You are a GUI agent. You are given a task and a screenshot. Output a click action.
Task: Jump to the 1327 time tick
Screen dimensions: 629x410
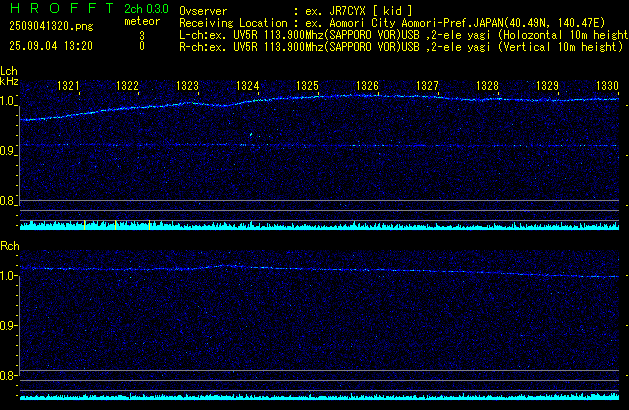(x=427, y=86)
